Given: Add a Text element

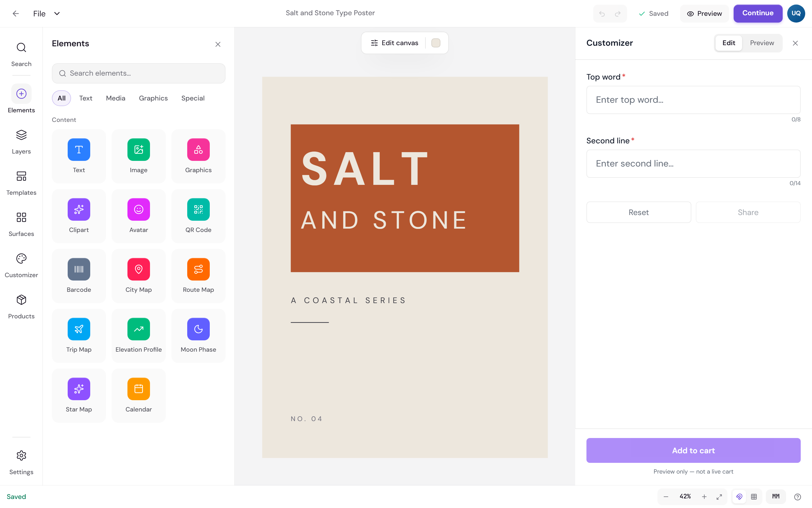Looking at the screenshot, I should point(79,156).
